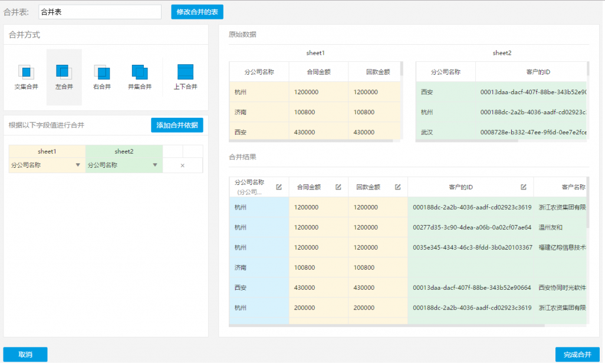Click the 添加合并依据 button
Screen dimensions: 605x364
(177, 125)
